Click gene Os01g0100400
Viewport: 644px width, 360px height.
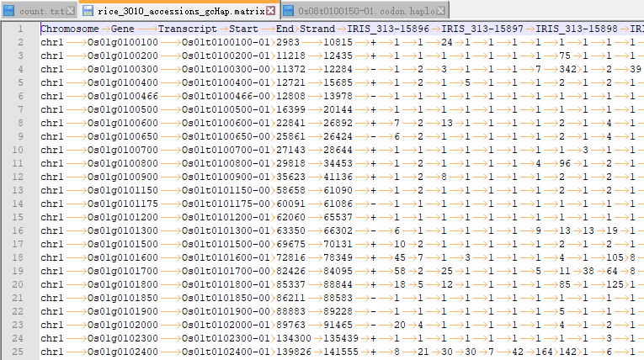[x=122, y=82]
